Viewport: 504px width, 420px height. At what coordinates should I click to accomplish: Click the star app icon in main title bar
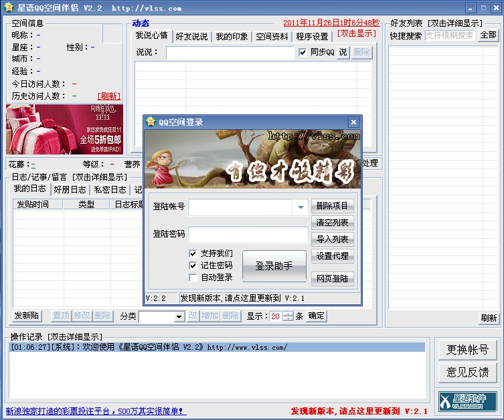[x=9, y=7]
